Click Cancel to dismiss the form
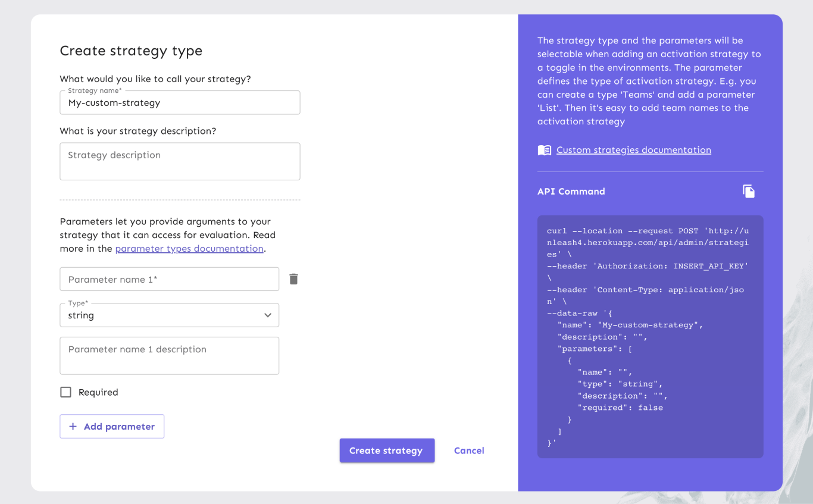The height and width of the screenshot is (504, 813). click(x=468, y=450)
